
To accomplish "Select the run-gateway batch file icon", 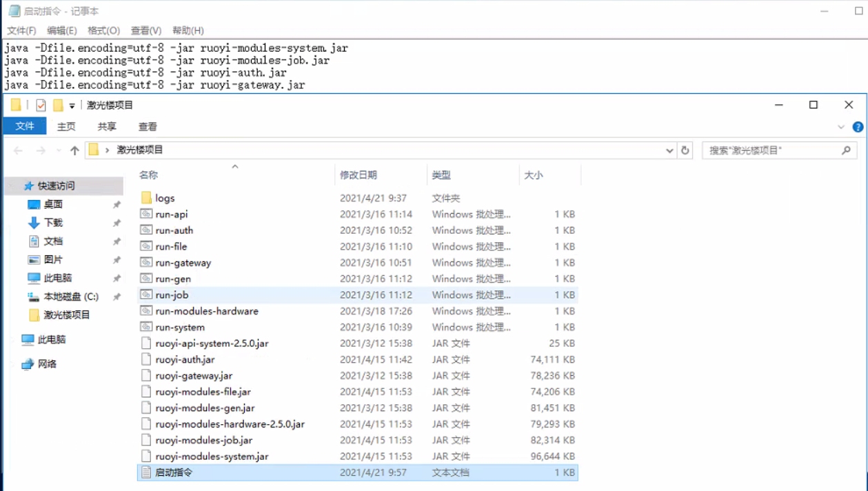I will 146,263.
